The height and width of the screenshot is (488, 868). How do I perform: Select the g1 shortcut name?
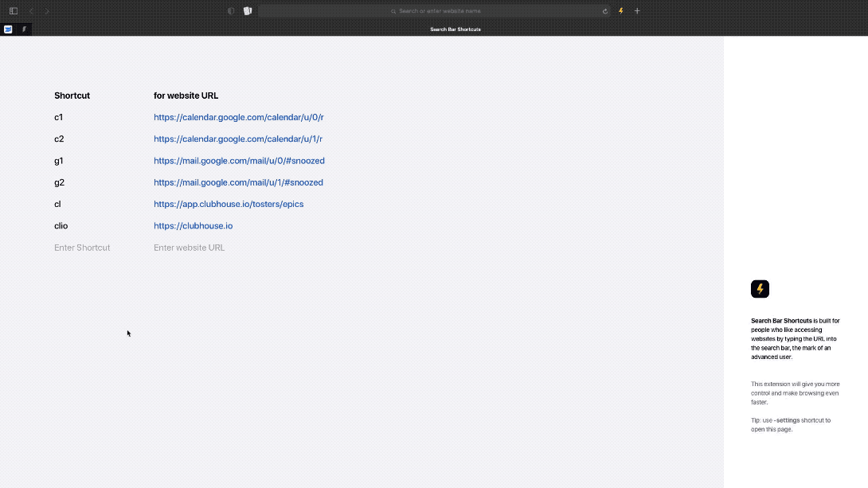[x=59, y=161]
